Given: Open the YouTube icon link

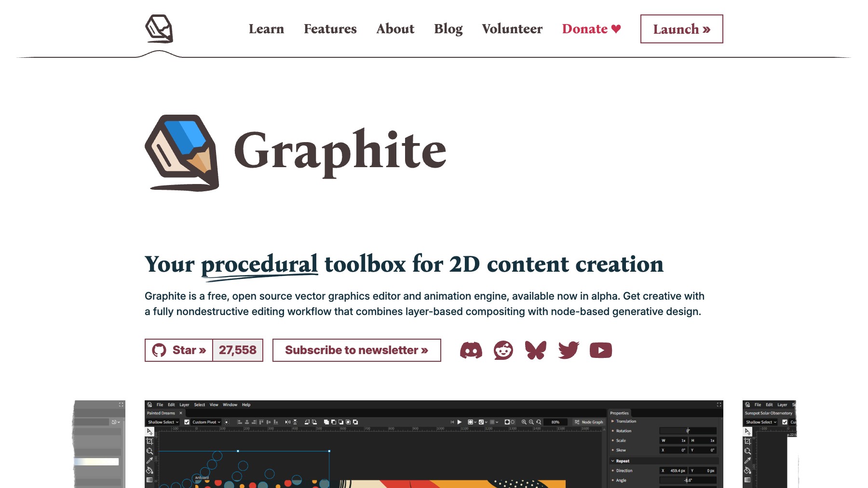Looking at the screenshot, I should [601, 350].
